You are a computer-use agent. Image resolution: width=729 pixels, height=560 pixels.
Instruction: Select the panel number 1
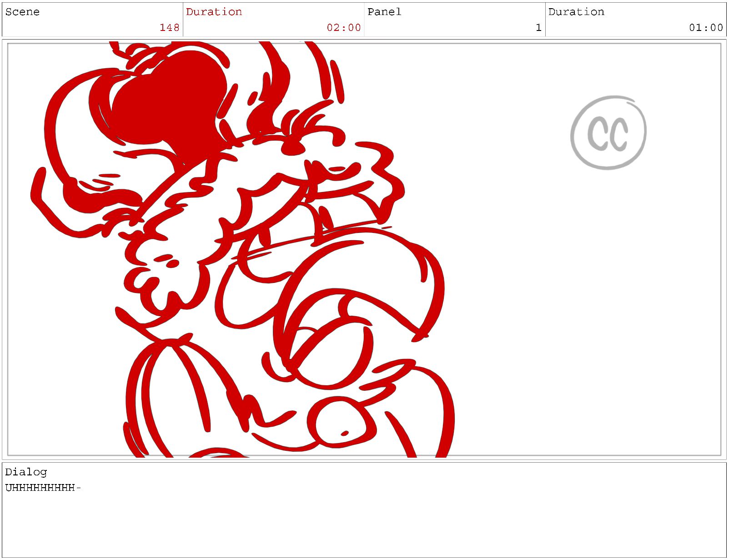[x=538, y=28]
